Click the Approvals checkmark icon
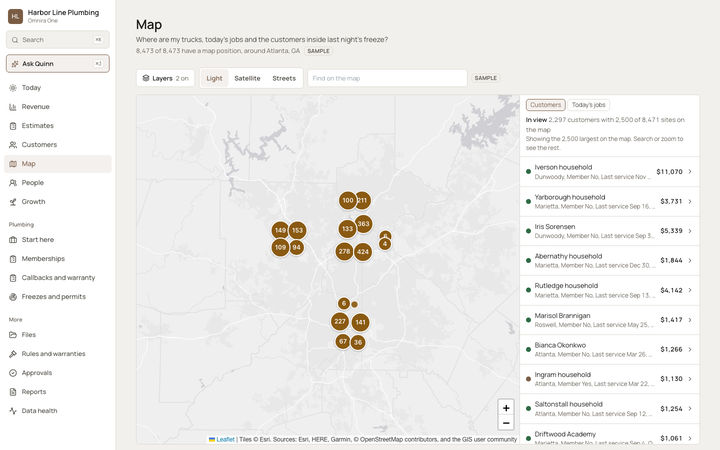The height and width of the screenshot is (450, 720). coord(13,373)
